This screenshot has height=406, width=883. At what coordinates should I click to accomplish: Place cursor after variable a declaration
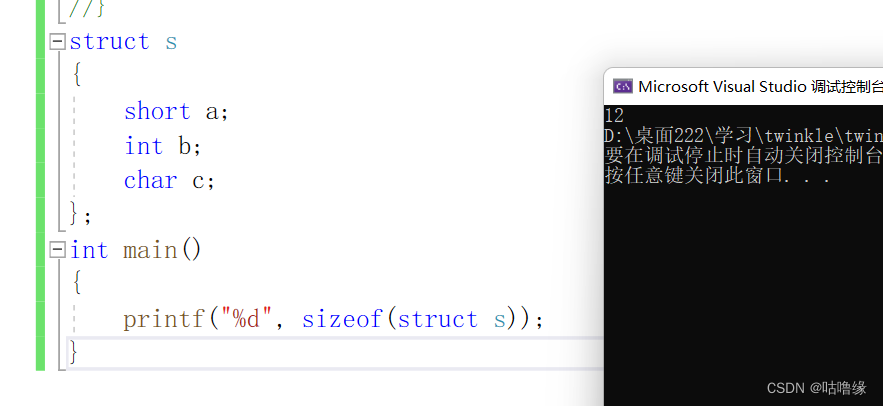click(x=229, y=111)
